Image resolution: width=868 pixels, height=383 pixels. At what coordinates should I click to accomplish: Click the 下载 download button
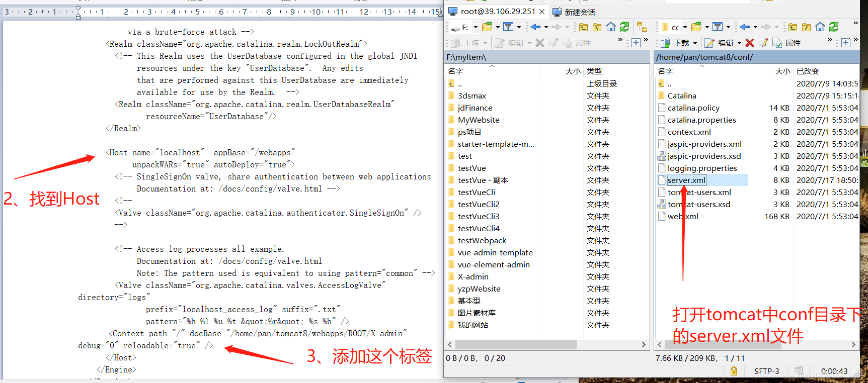click(675, 43)
